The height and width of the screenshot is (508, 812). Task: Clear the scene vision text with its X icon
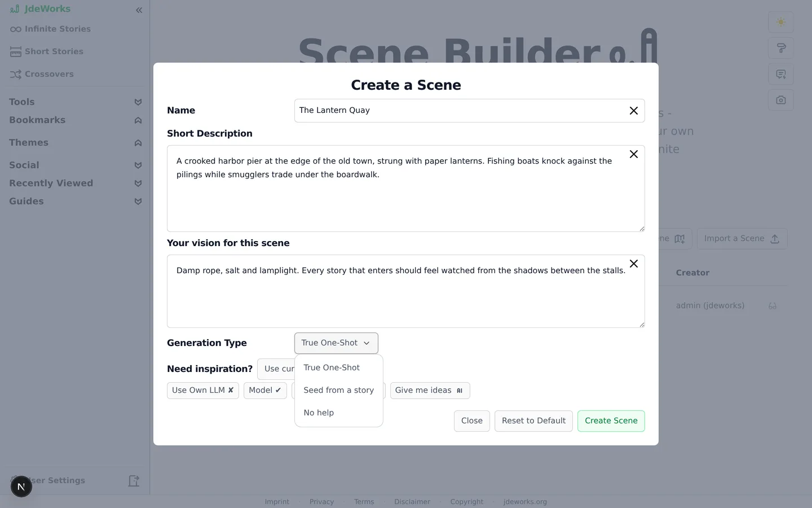click(634, 264)
